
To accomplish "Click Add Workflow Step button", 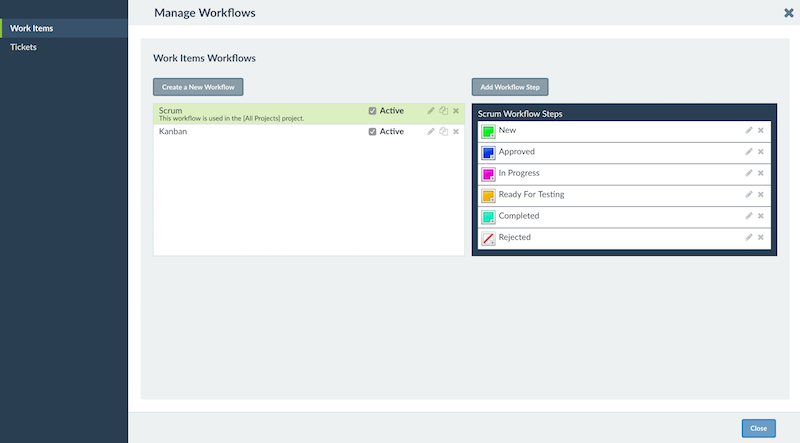I will click(x=510, y=87).
